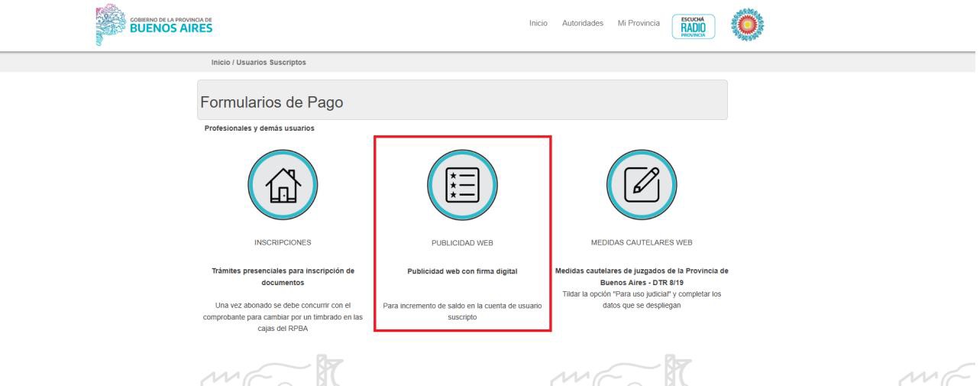The image size is (980, 386).
Task: Open the Autoridades menu item
Action: click(582, 24)
